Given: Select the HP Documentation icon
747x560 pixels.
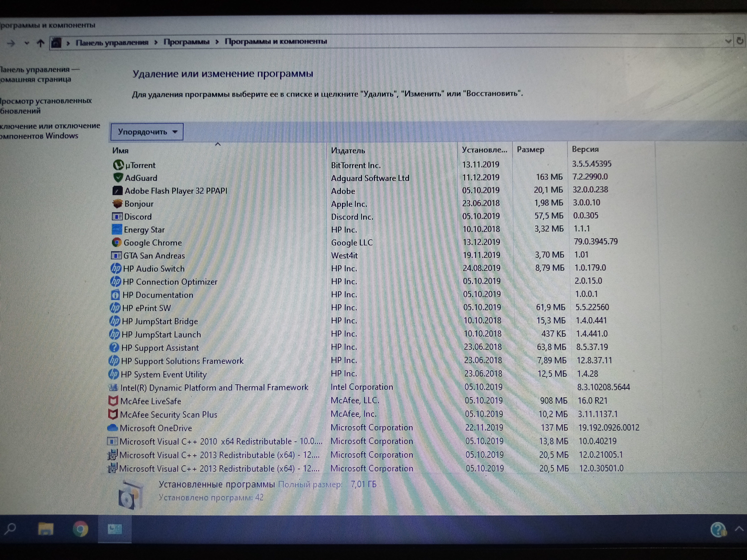Looking at the screenshot, I should pos(115,295).
